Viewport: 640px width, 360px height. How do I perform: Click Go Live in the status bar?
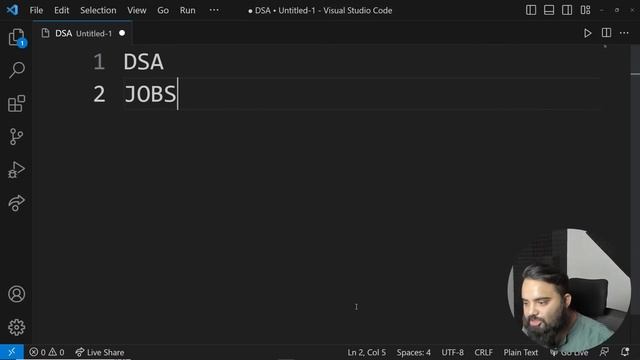[569, 352]
